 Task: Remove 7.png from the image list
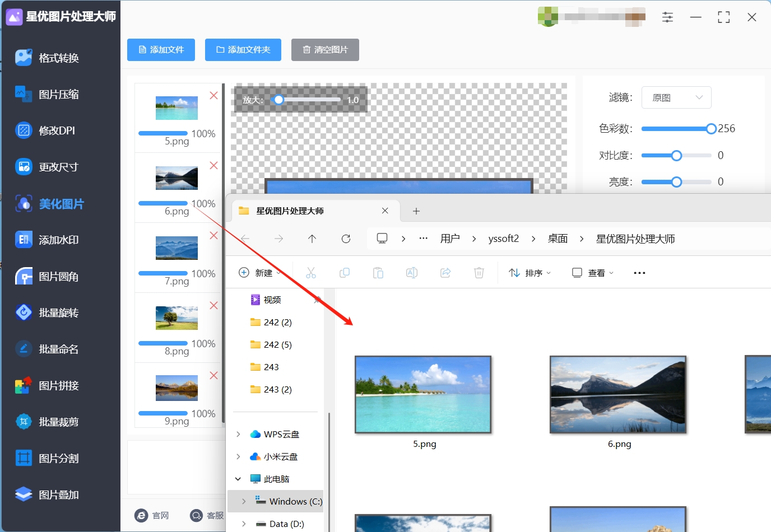tap(213, 236)
